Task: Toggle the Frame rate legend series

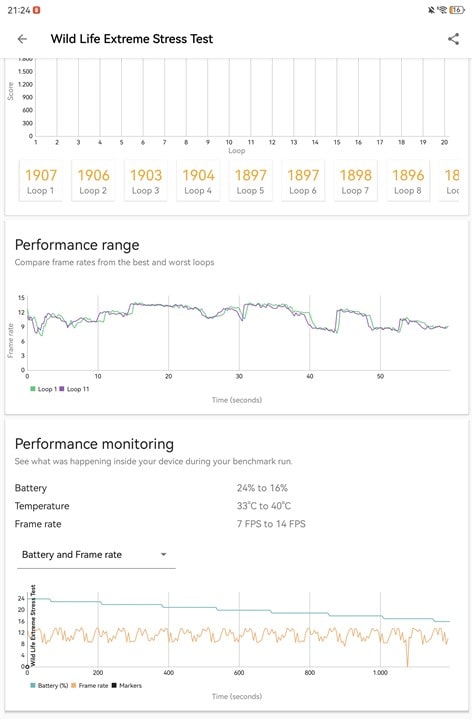Action: tap(90, 686)
